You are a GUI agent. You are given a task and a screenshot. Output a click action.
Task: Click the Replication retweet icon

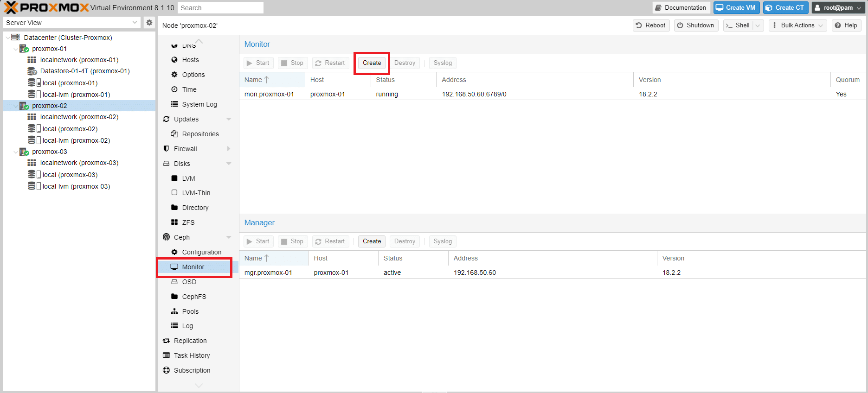point(166,341)
